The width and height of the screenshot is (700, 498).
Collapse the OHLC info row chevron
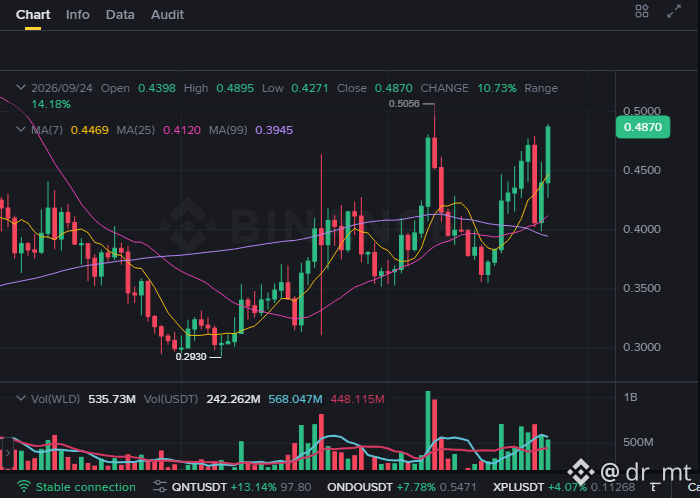[x=21, y=87]
